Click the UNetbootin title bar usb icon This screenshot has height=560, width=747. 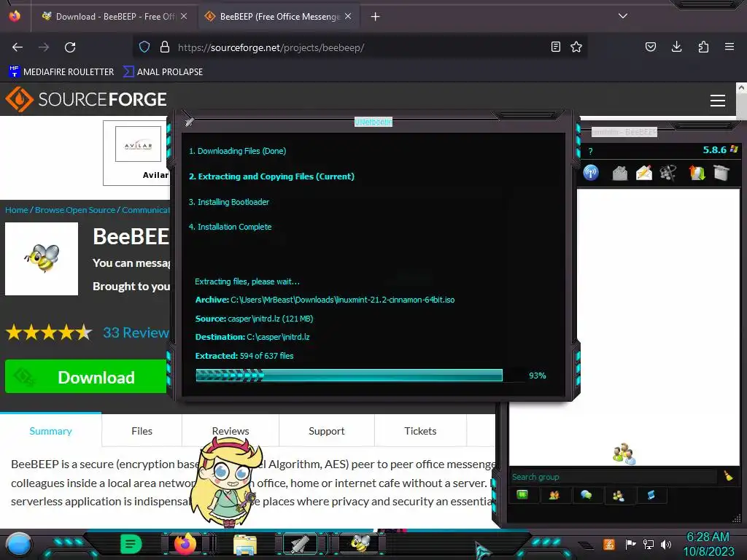(x=189, y=122)
